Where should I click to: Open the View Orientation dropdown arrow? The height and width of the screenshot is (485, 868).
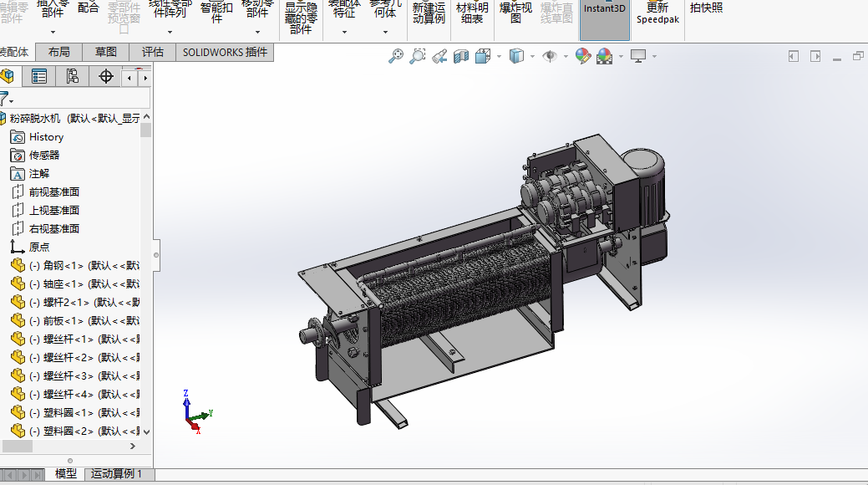click(x=499, y=57)
